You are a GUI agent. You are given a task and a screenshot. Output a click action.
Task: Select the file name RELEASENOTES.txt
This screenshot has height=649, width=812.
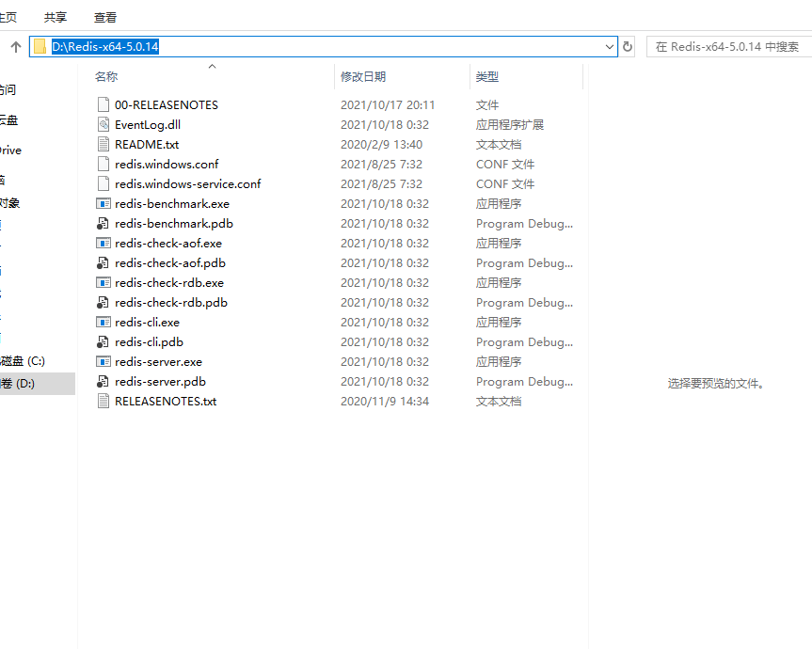(x=166, y=401)
